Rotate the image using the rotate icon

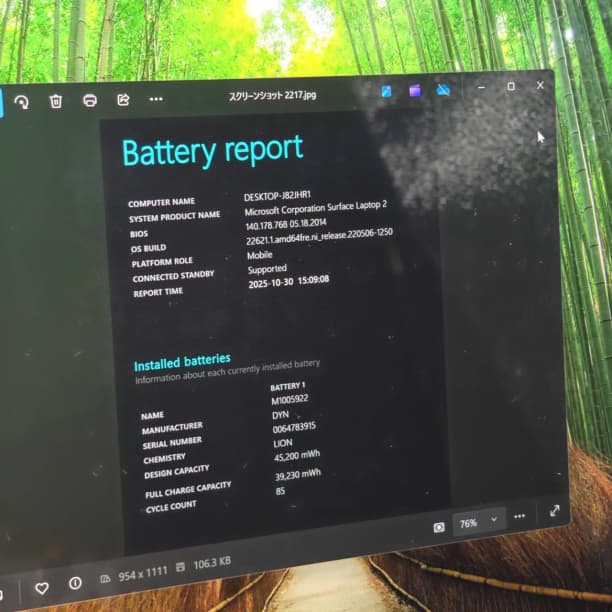21,102
